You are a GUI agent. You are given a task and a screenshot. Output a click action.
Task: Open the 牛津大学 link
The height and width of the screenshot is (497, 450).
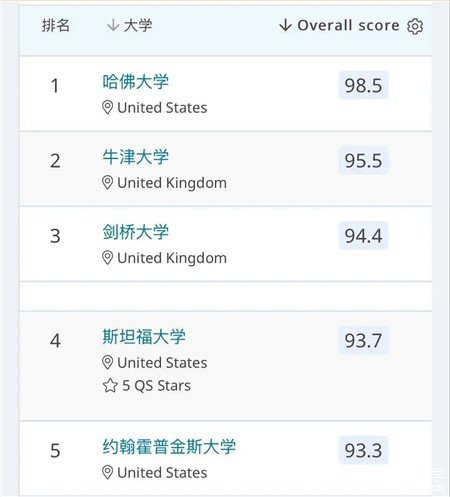pyautogui.click(x=136, y=157)
